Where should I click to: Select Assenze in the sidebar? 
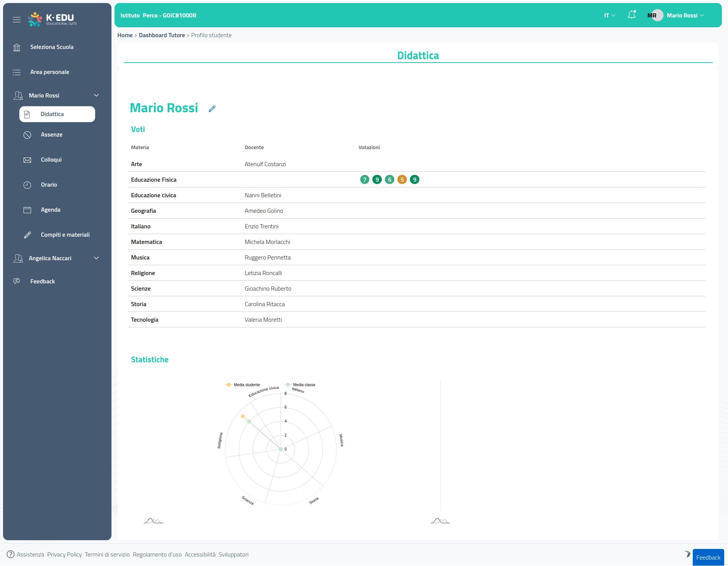click(52, 135)
